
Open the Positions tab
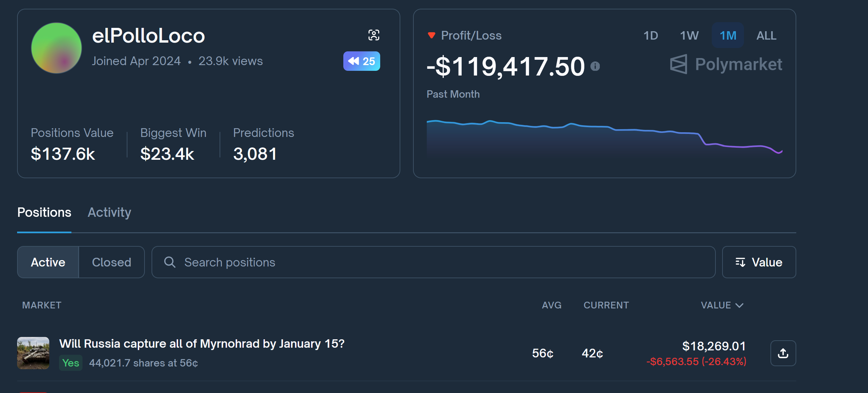coord(44,212)
